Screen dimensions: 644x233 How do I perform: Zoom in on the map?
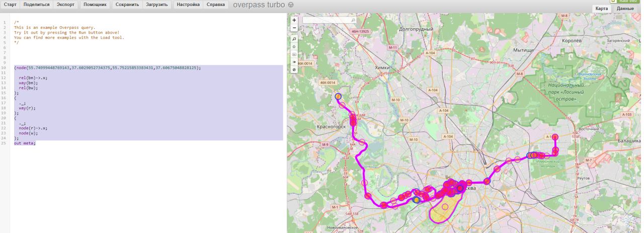point(294,21)
